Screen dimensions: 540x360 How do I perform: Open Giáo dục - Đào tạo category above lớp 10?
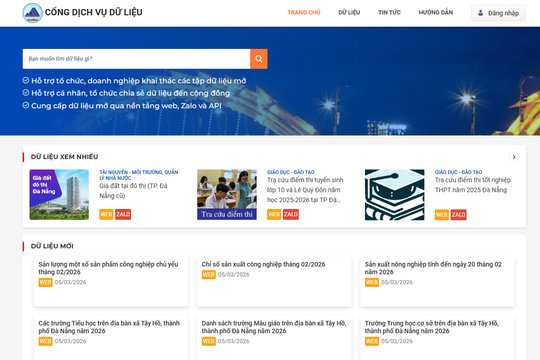coord(291,172)
